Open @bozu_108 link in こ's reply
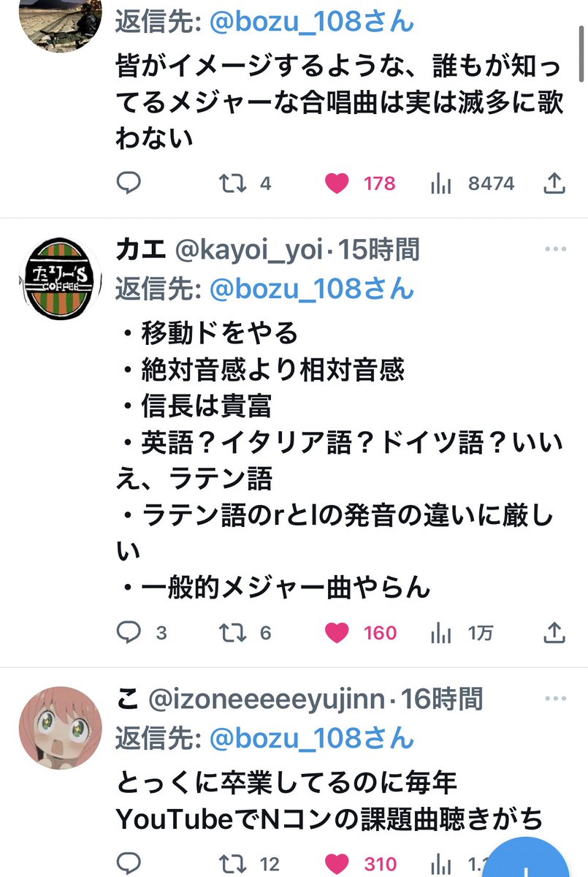The height and width of the screenshot is (877, 588). click(312, 739)
